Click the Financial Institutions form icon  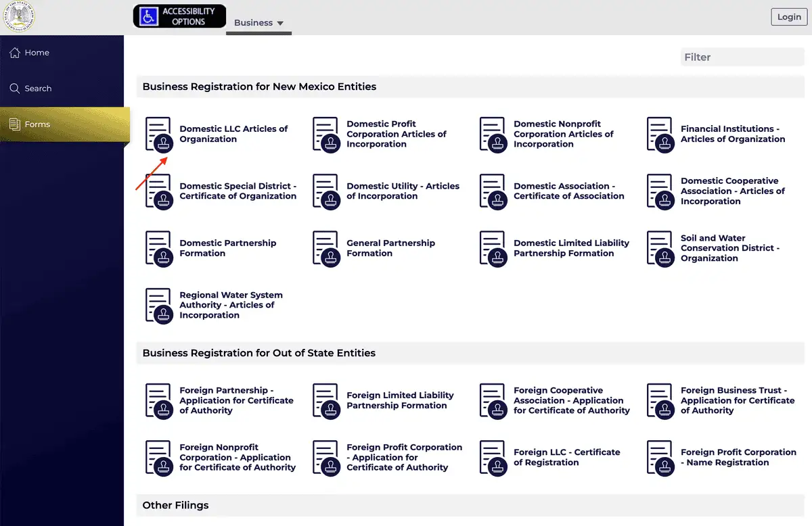pyautogui.click(x=660, y=135)
